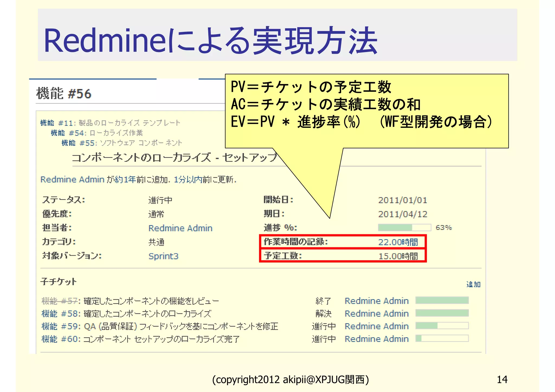Viewport: 555px width, 392px height.
Task: Click progress bar of subtask #57
Action: coord(442,300)
